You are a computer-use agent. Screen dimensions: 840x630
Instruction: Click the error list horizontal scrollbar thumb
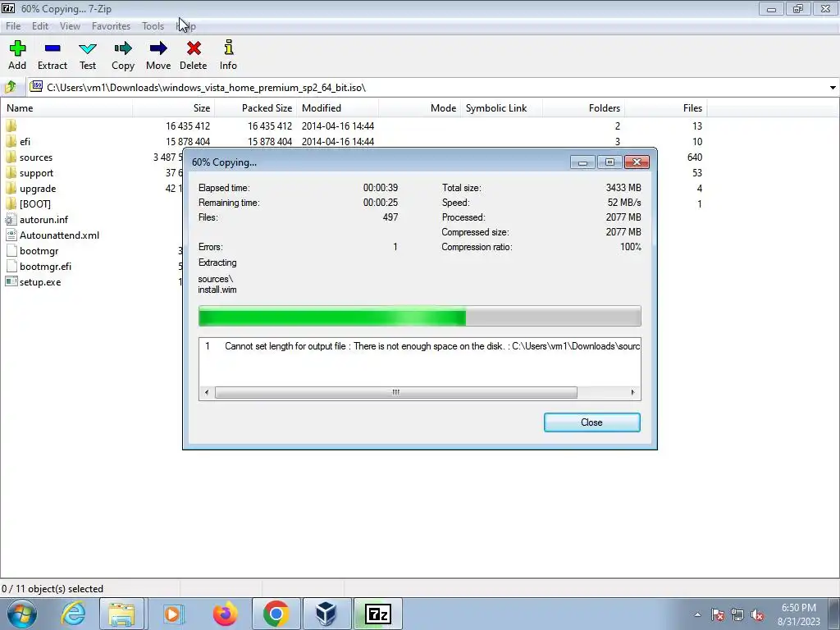point(396,392)
